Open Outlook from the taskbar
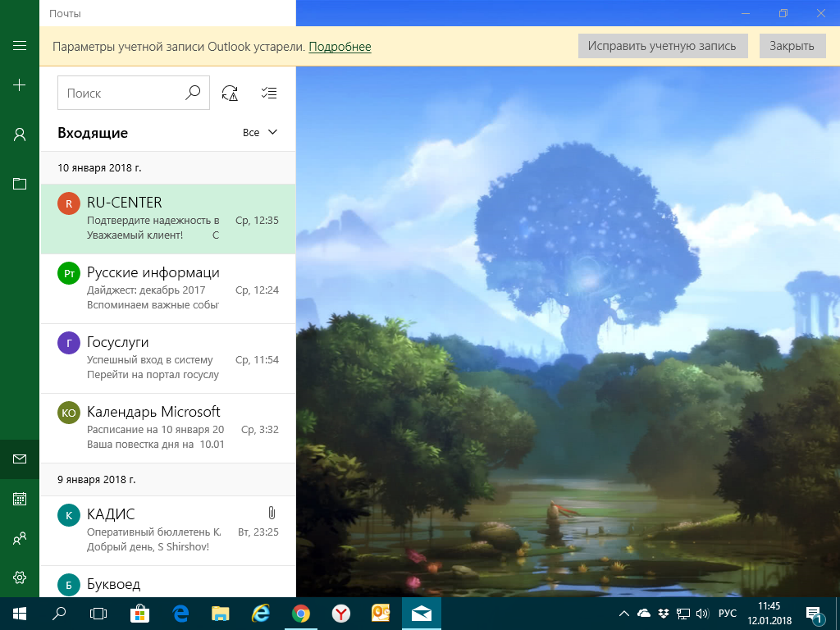The image size is (840, 630). [381, 614]
